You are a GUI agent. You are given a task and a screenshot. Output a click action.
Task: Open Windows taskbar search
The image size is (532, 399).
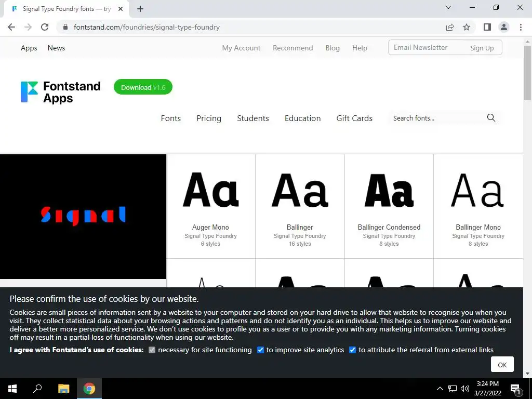(37, 389)
